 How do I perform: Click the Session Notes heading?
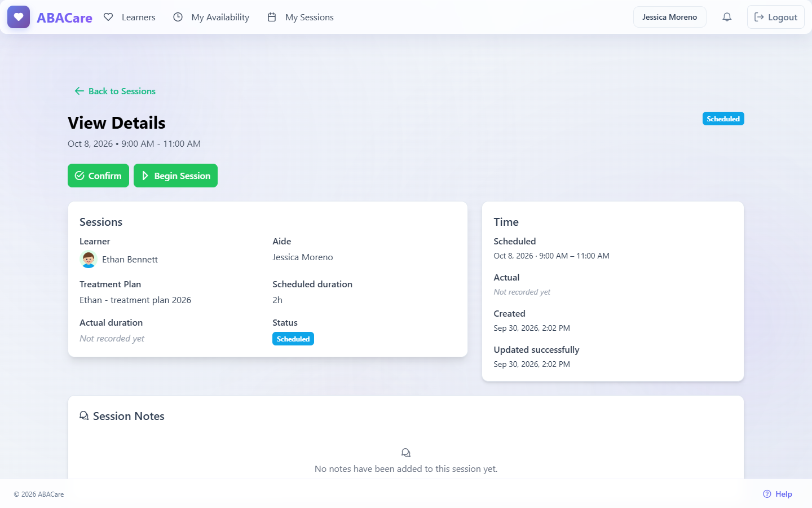[129, 416]
